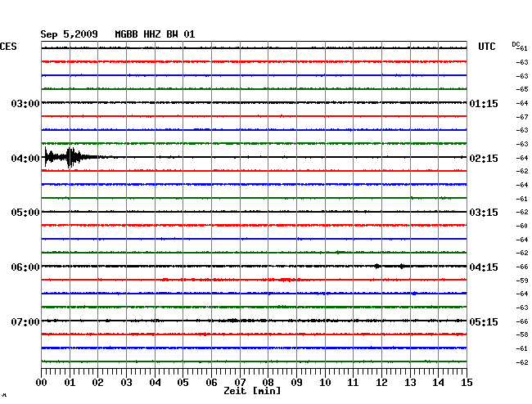Select minute tick label "13"

point(410,383)
